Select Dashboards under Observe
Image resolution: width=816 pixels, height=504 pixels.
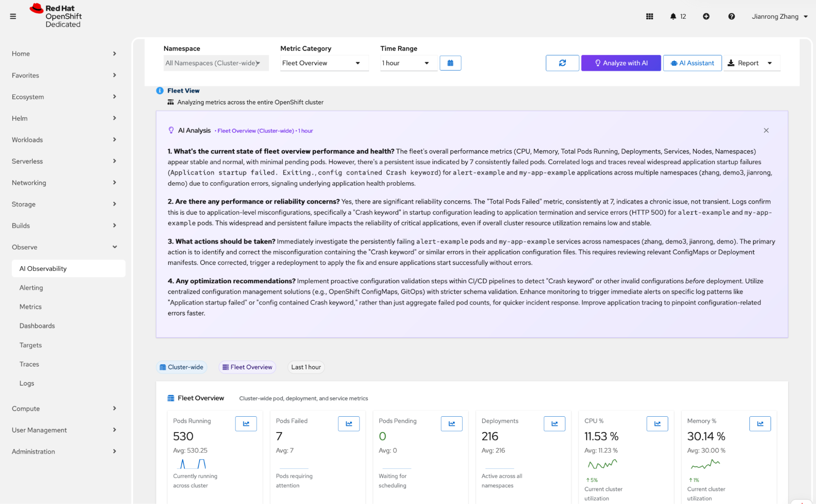(37, 326)
